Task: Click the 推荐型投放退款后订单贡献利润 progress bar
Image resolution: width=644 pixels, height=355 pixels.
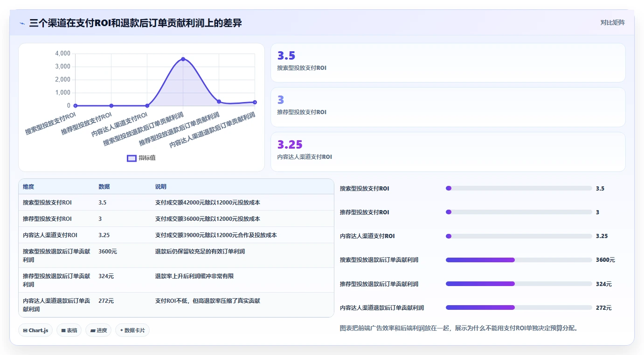Action: [x=519, y=284]
